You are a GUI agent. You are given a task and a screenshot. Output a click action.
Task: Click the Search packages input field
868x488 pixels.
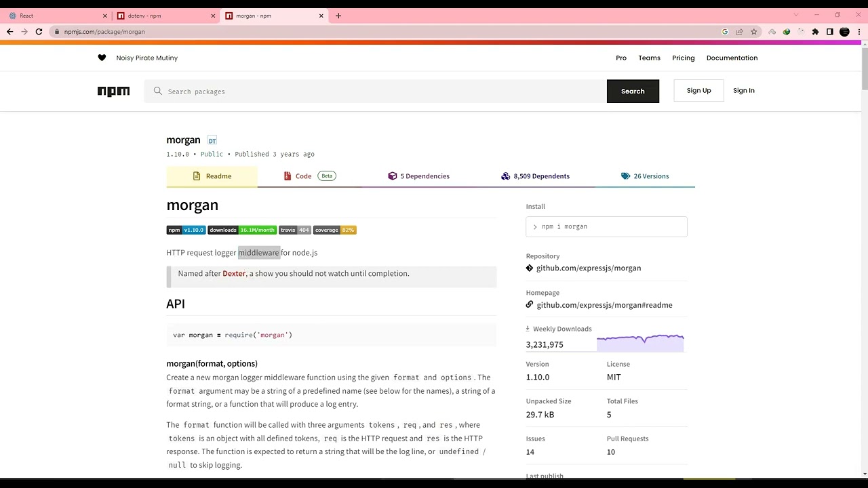pyautogui.click(x=375, y=91)
